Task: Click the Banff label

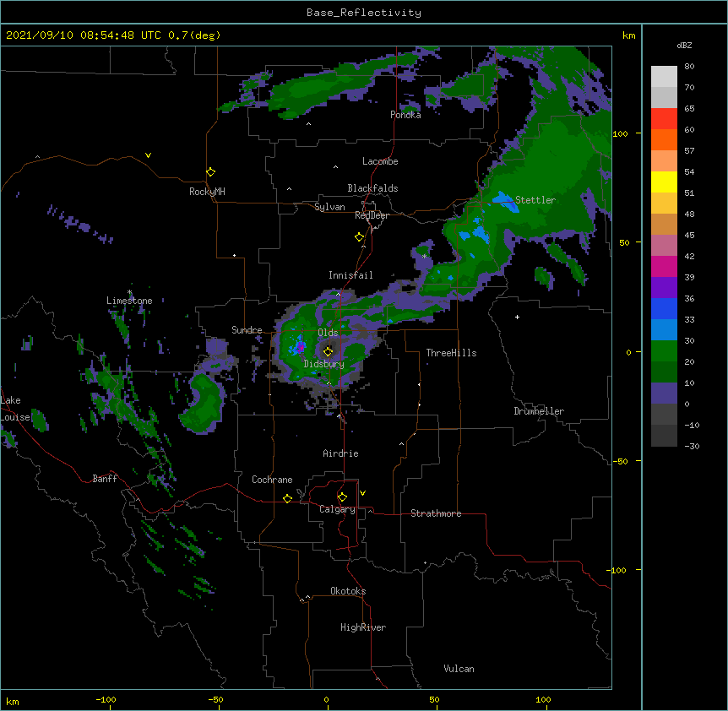Action: click(x=105, y=479)
